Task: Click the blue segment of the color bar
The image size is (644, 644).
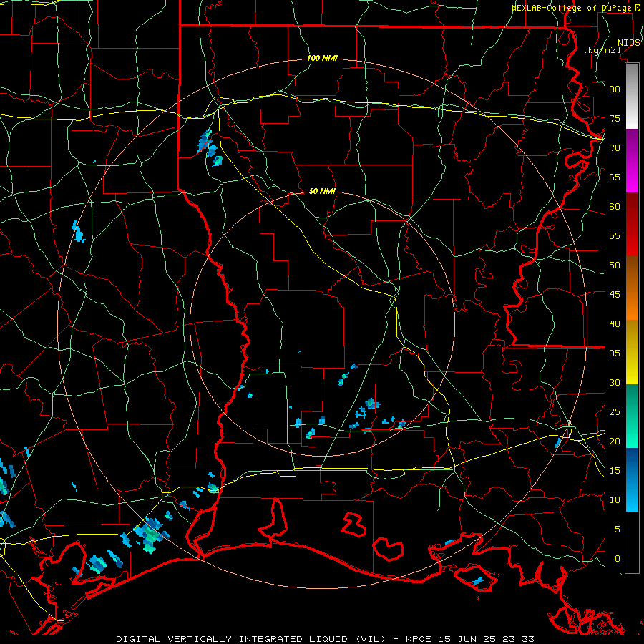Action: pos(632,479)
